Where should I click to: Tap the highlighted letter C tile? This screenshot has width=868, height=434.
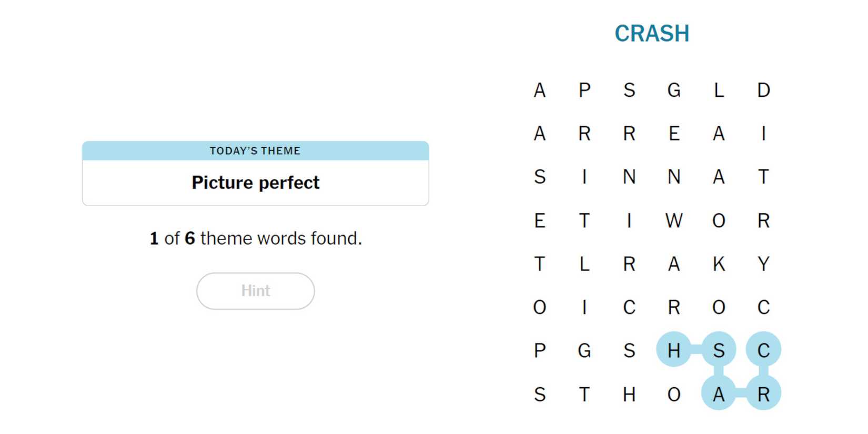click(763, 350)
